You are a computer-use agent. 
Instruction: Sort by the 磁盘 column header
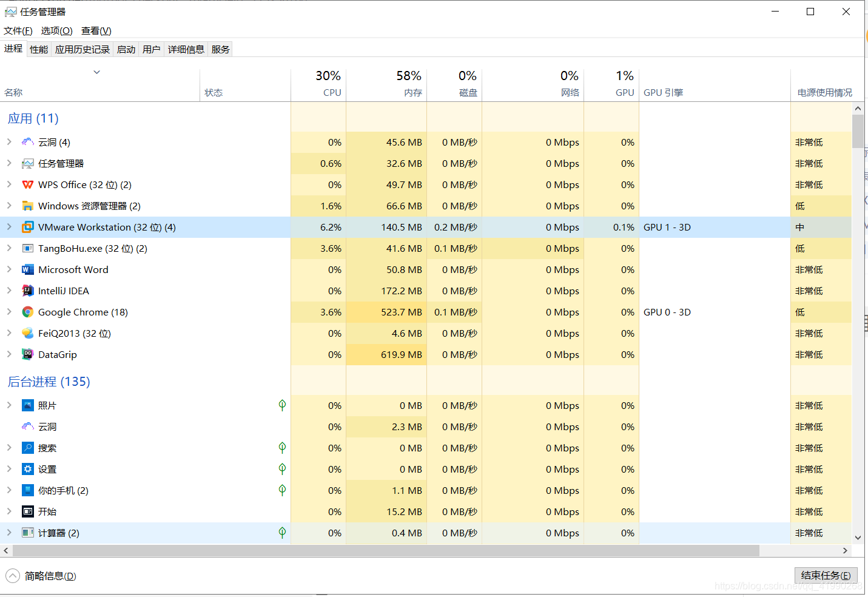(454, 85)
